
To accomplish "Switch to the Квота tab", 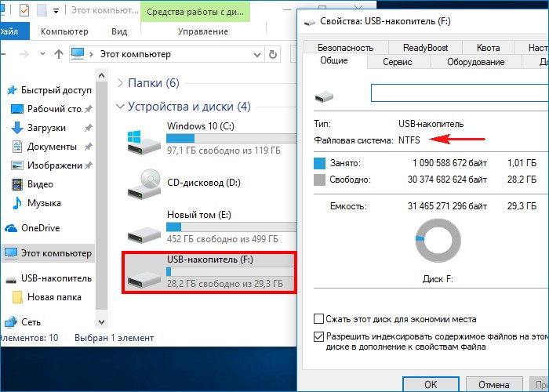I will click(488, 47).
